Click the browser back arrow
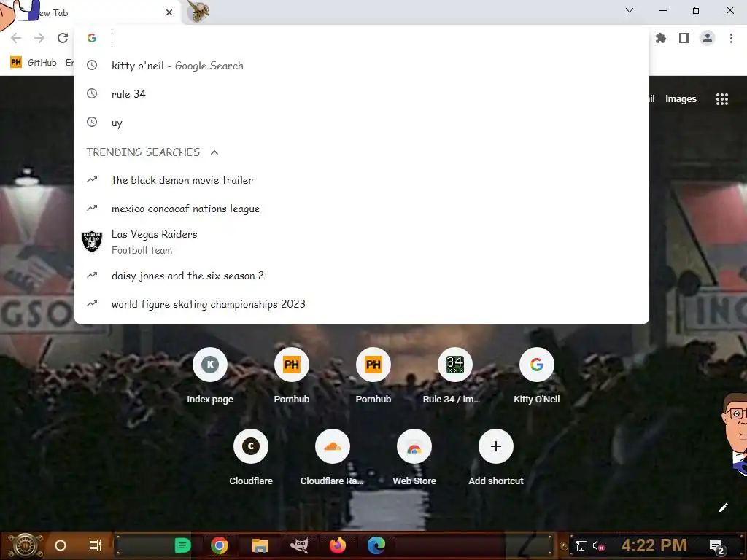 [x=16, y=38]
